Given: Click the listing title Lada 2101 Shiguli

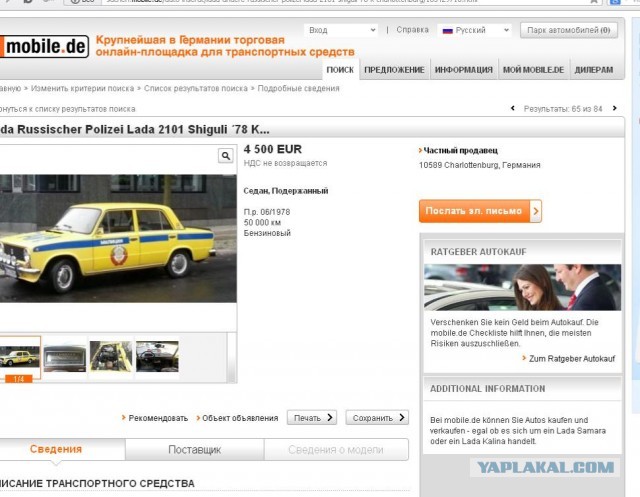Looking at the screenshot, I should [134, 130].
